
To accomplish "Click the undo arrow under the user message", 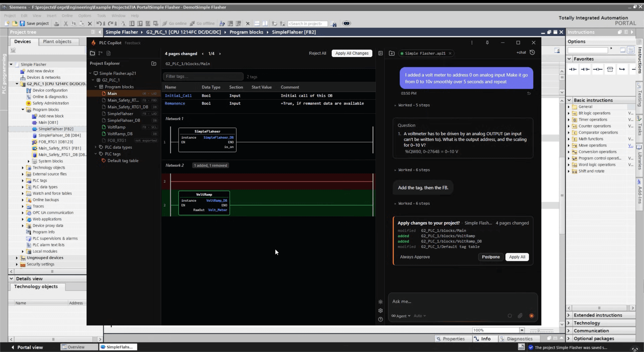I will [x=529, y=93].
